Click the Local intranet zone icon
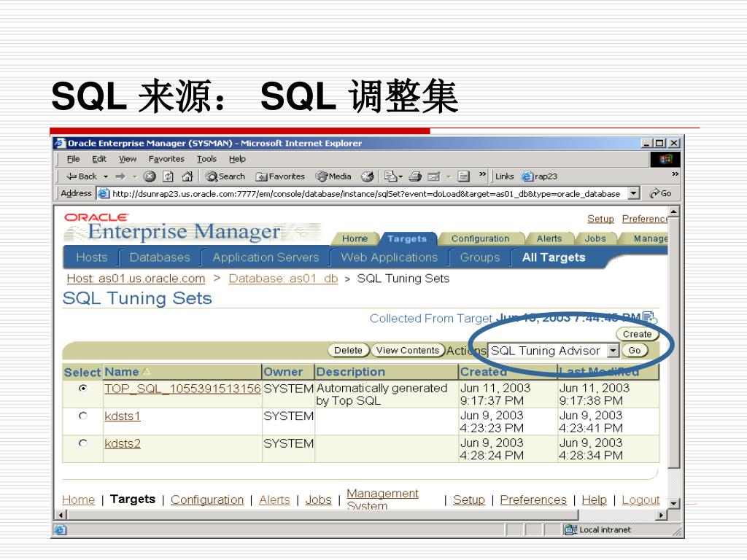 click(570, 529)
